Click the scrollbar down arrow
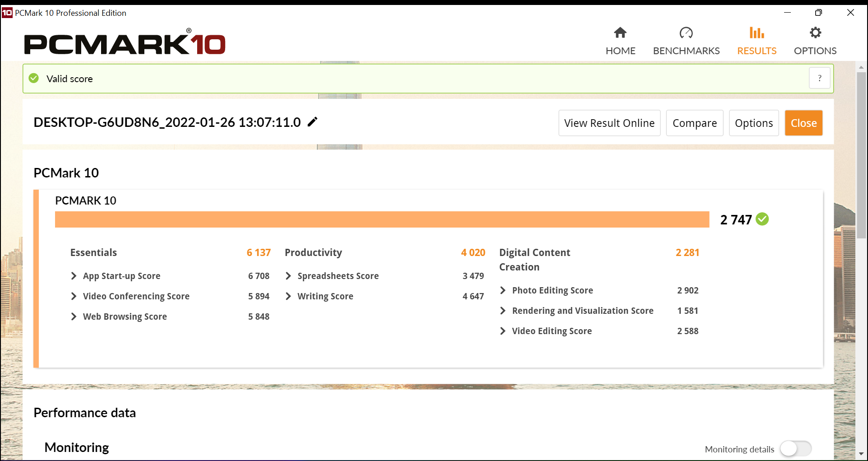Image resolution: width=868 pixels, height=461 pixels. tap(861, 454)
